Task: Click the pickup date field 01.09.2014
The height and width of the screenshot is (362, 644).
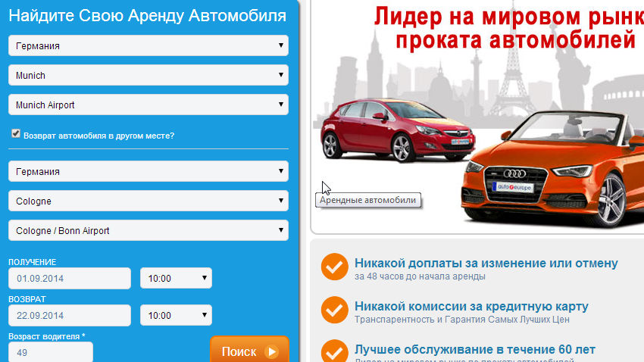Action: pyautogui.click(x=70, y=278)
